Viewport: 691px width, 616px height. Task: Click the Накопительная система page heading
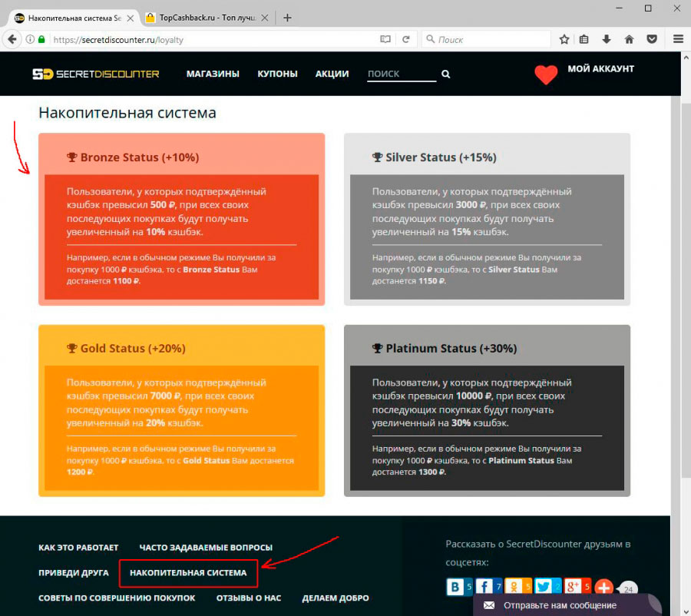127,113
